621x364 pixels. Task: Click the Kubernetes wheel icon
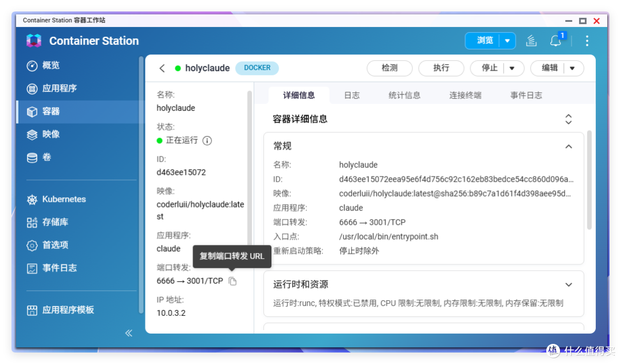tap(32, 200)
